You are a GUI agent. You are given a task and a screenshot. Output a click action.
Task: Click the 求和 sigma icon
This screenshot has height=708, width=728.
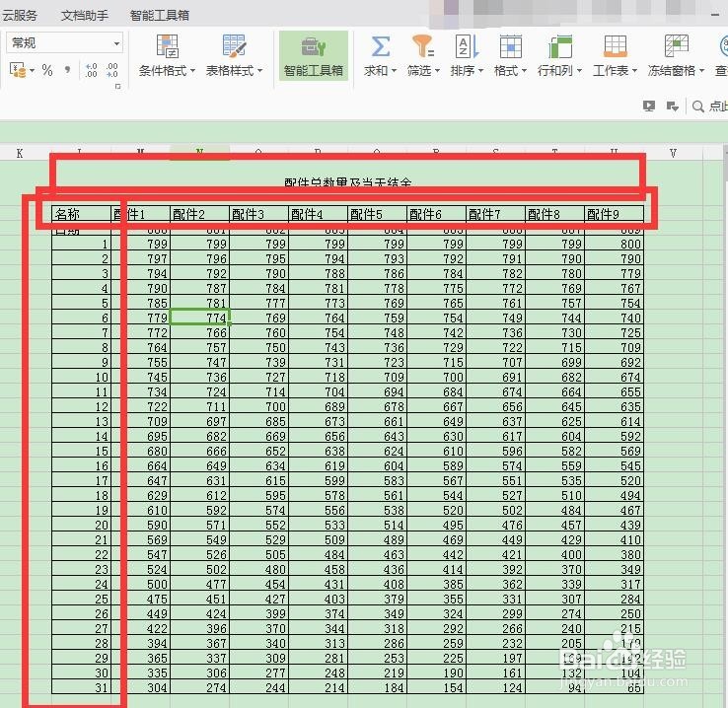pyautogui.click(x=380, y=46)
